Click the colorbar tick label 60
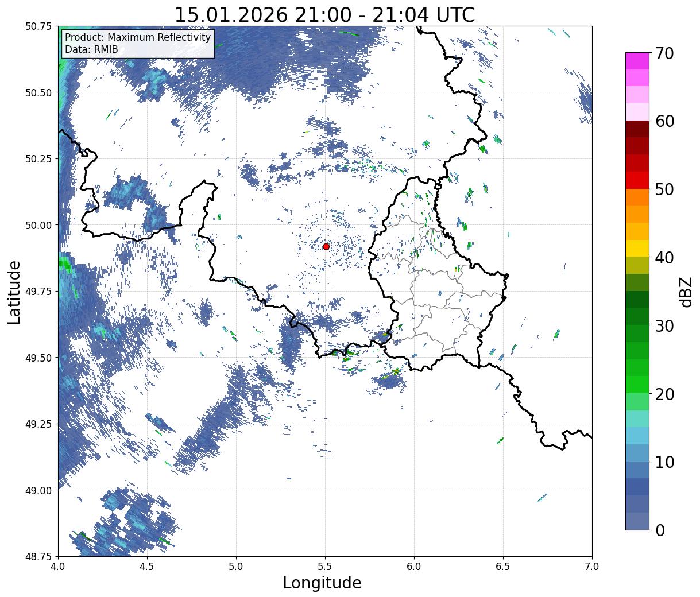 (x=664, y=122)
